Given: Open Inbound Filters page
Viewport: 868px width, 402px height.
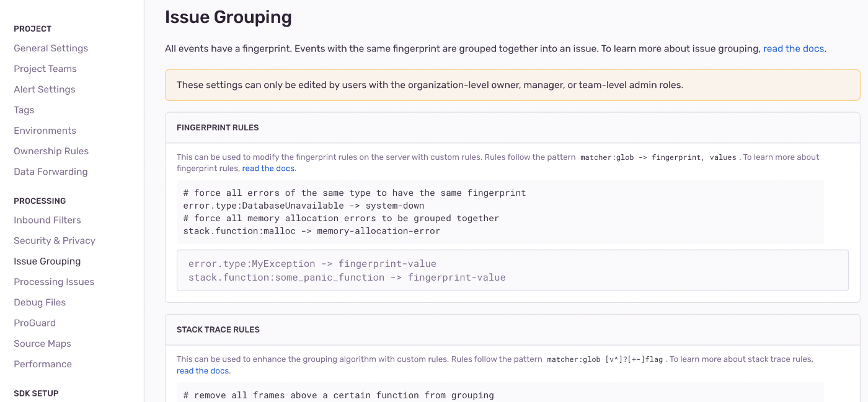Looking at the screenshot, I should pyautogui.click(x=48, y=220).
